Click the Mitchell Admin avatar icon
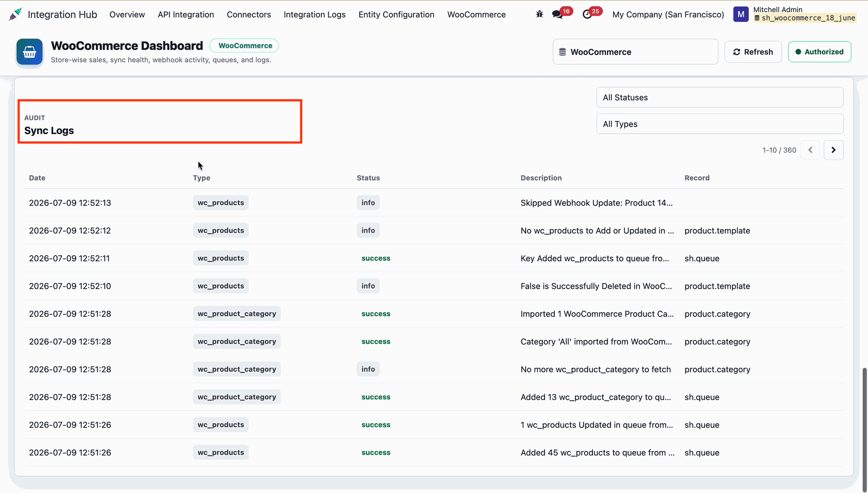 [x=741, y=14]
